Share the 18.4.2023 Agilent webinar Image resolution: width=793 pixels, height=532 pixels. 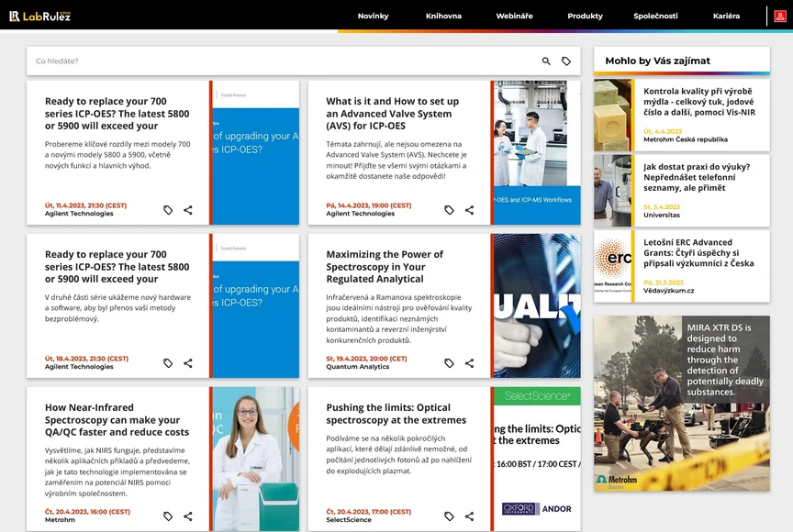point(188,362)
